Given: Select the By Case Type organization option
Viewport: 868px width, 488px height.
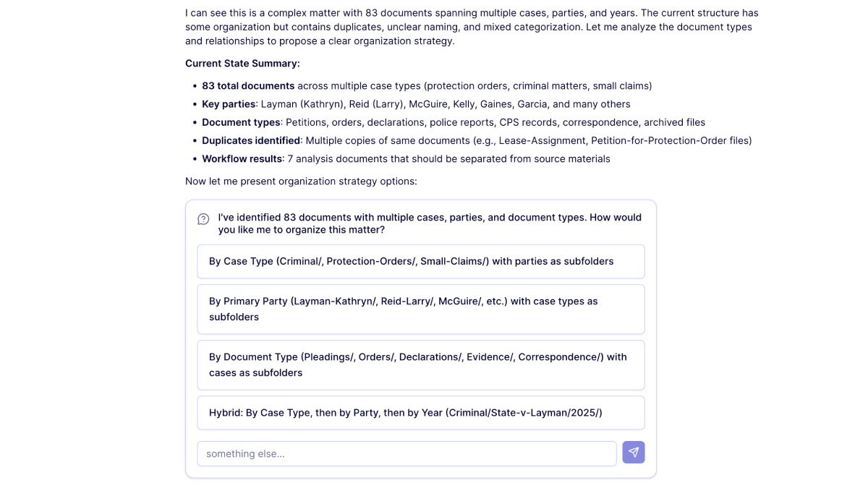Looking at the screenshot, I should (420, 261).
